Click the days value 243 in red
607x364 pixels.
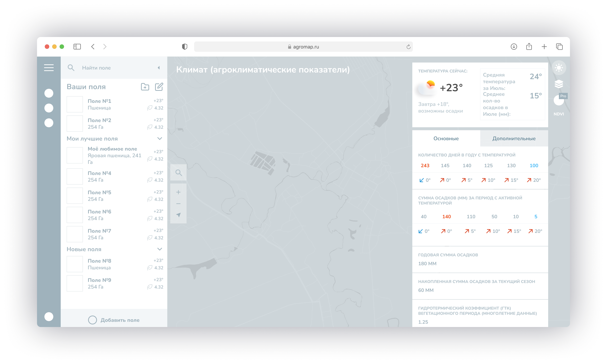425,166
